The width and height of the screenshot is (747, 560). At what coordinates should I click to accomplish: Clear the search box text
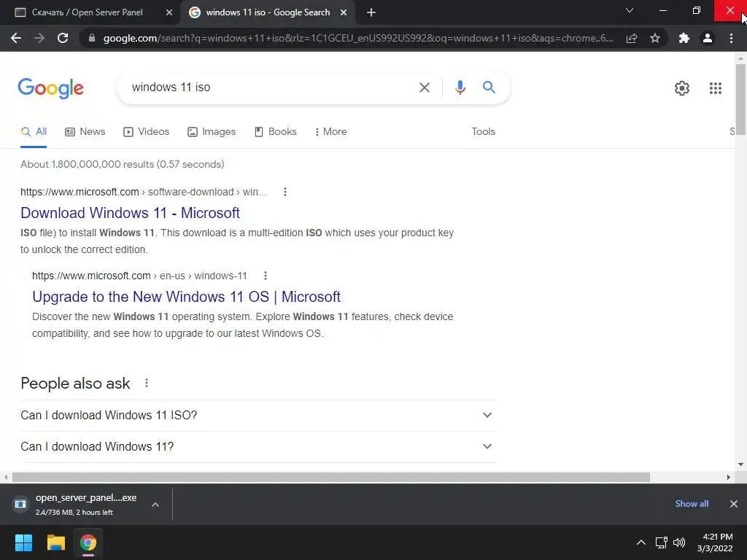[424, 87]
